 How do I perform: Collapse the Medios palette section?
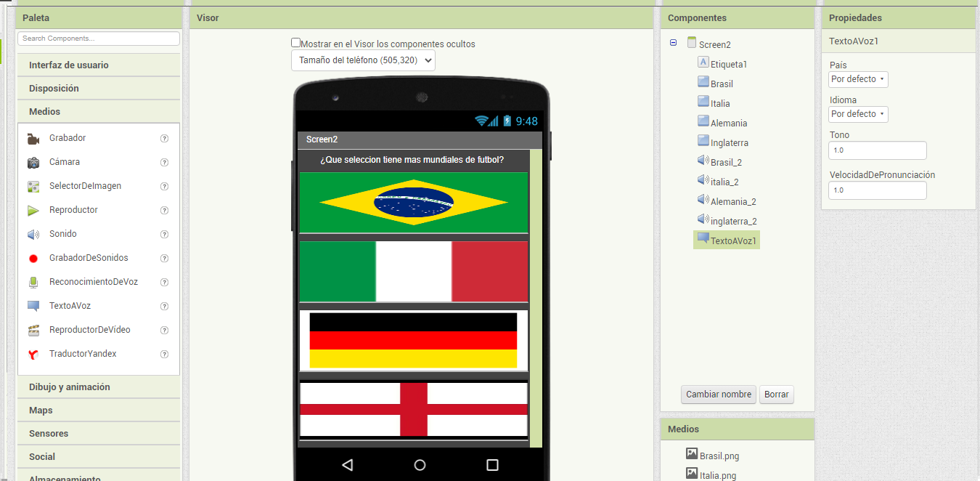pos(99,111)
